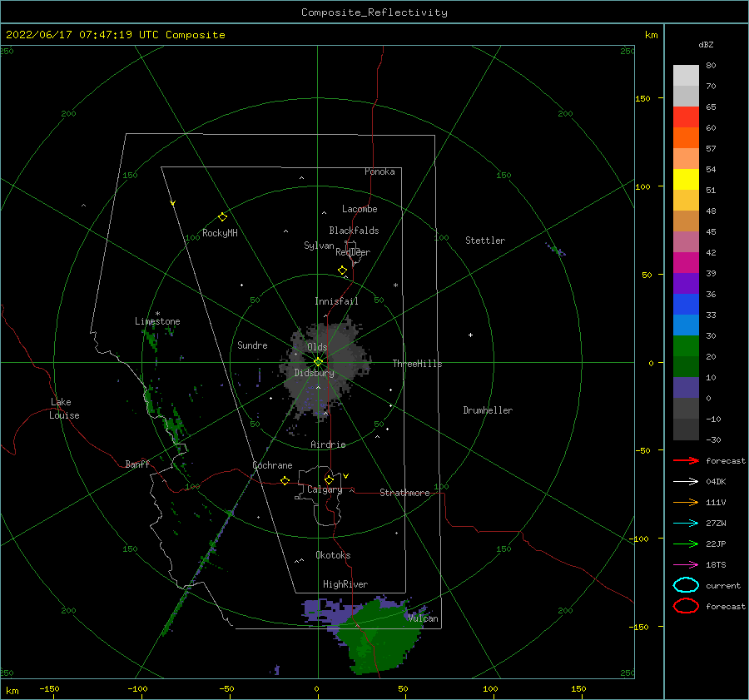
Task: Click the Lacombe city label
Action: click(360, 209)
